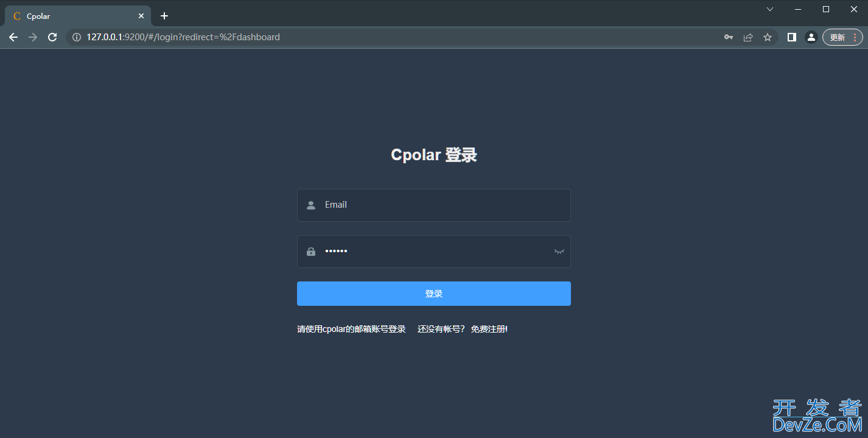Viewport: 868px width, 438px height.
Task: Select the Cpolar browser tab
Action: tap(78, 16)
